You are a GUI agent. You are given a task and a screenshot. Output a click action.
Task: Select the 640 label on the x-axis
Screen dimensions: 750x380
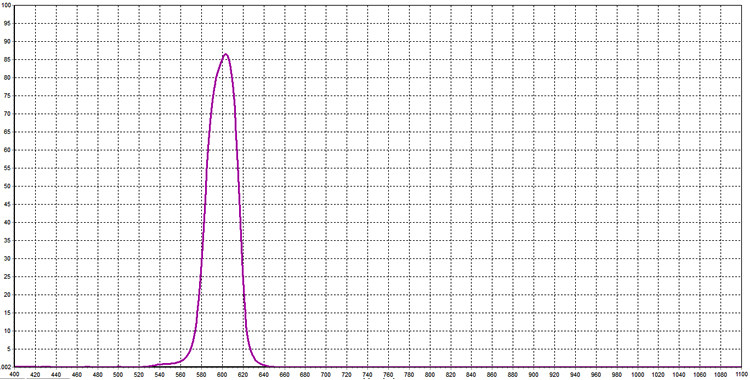pos(264,373)
